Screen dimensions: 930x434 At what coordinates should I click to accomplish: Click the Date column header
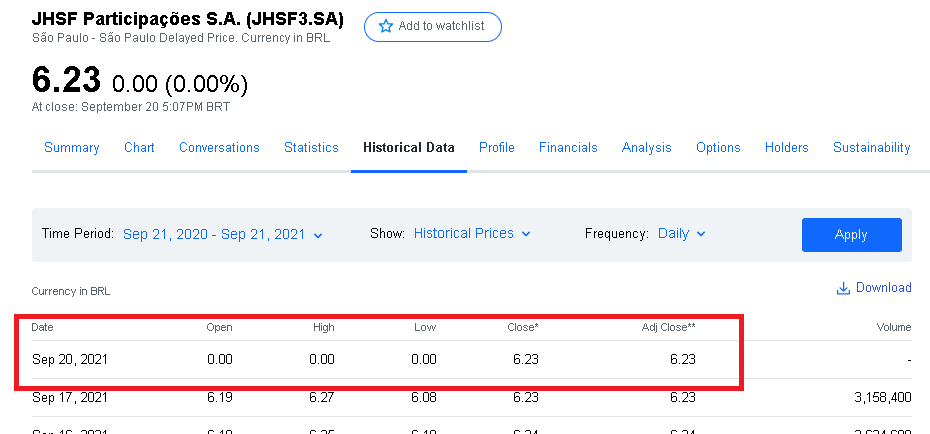click(x=42, y=327)
